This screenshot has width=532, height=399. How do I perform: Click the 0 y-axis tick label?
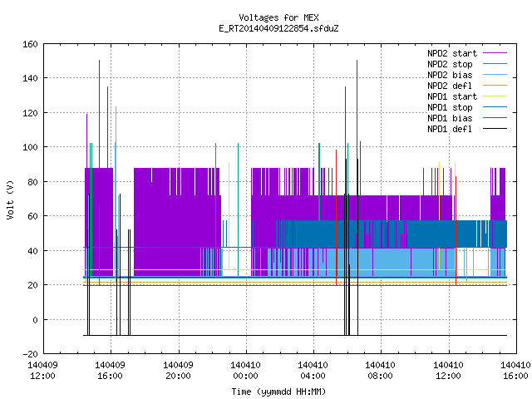tap(35, 320)
